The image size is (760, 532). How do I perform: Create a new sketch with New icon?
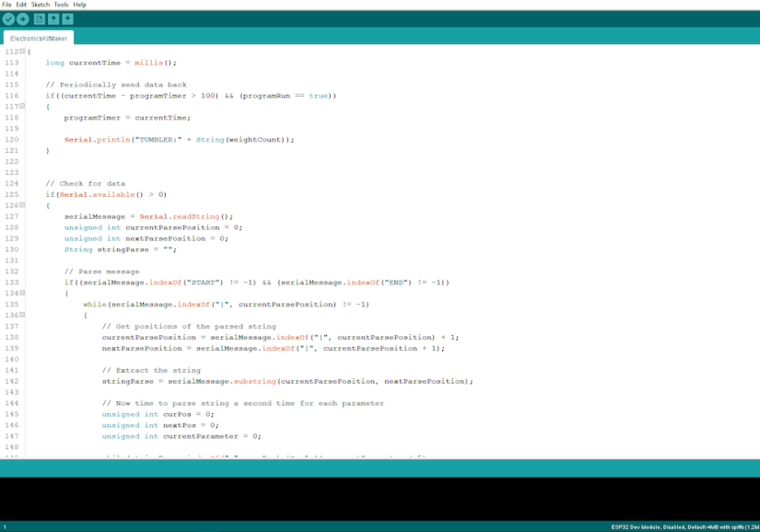click(40, 19)
